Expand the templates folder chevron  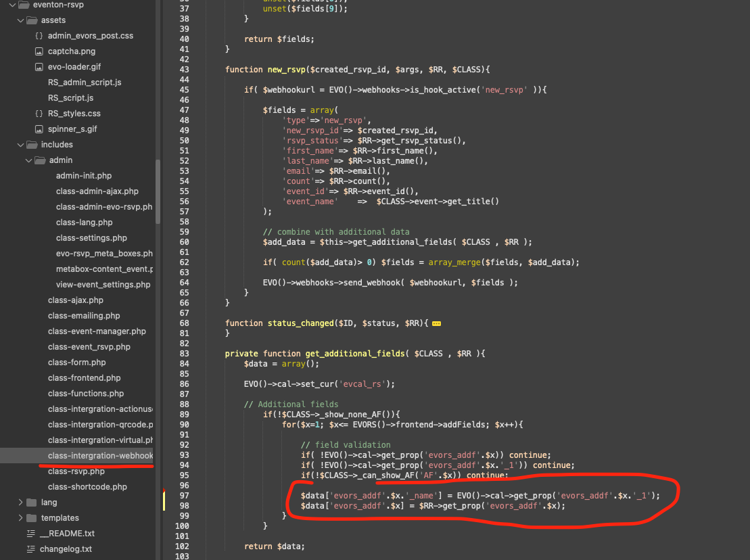[20, 518]
